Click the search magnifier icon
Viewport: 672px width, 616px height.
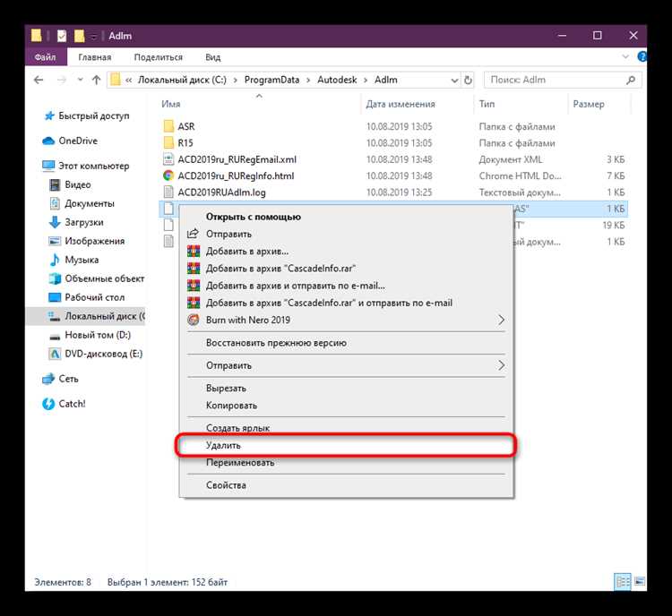(x=631, y=80)
